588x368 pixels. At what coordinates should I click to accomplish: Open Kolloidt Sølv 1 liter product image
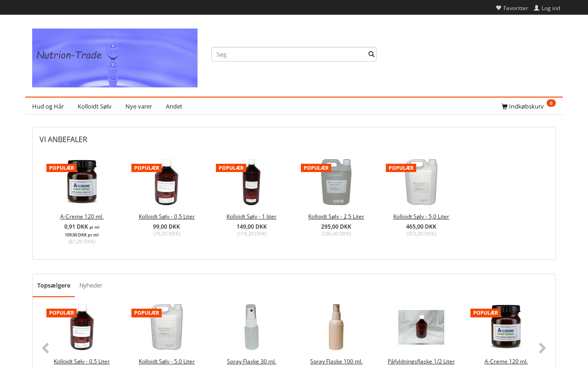point(252,182)
